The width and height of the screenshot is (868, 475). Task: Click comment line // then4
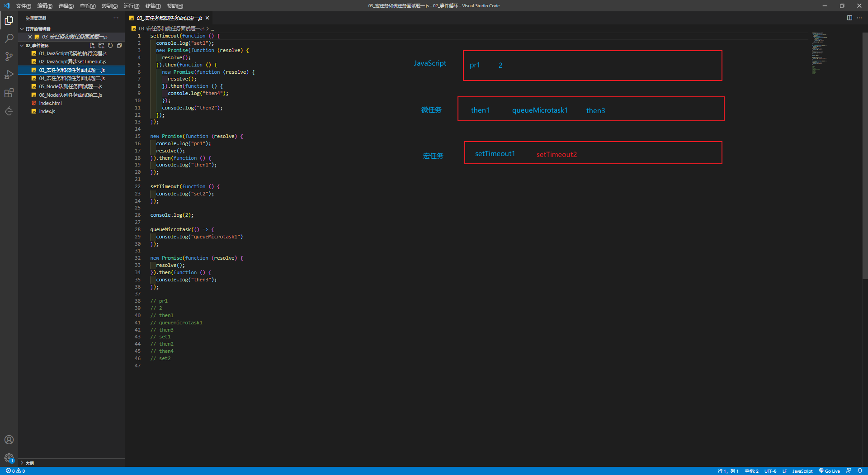click(x=162, y=351)
